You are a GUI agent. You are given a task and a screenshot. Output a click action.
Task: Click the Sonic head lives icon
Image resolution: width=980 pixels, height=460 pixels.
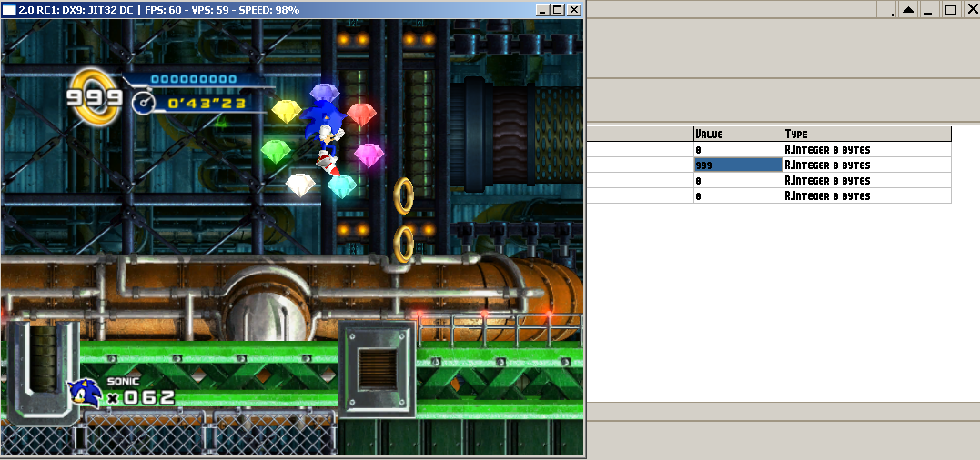click(x=85, y=394)
